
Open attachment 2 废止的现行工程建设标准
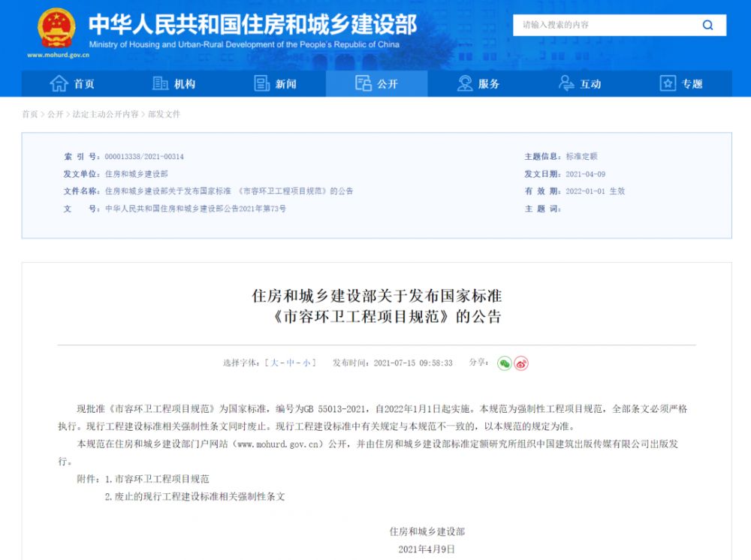[x=200, y=496]
